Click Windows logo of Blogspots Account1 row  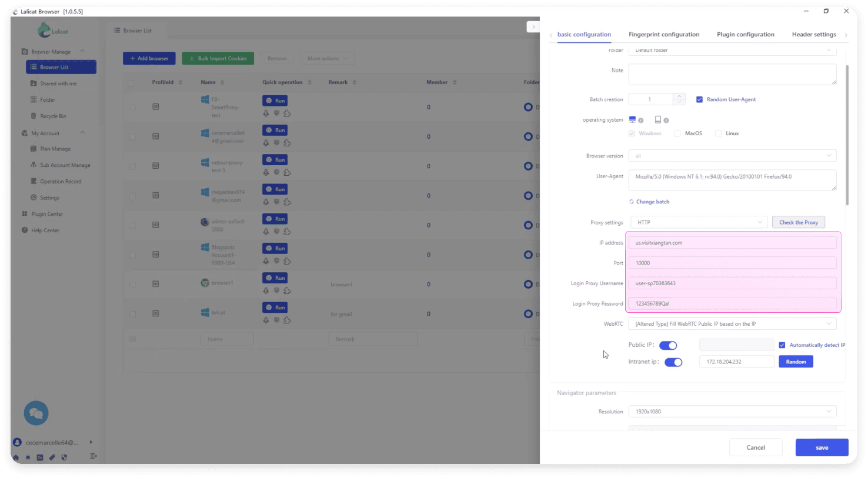(205, 248)
